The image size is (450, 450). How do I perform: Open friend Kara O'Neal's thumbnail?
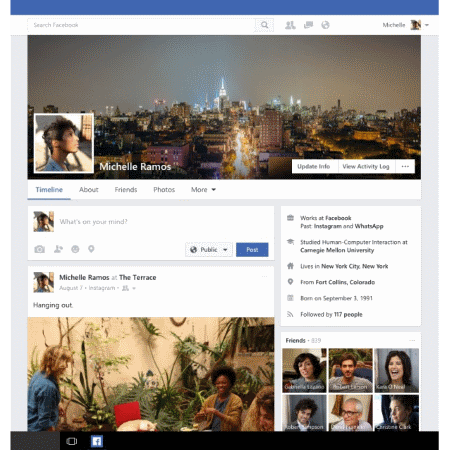click(396, 370)
